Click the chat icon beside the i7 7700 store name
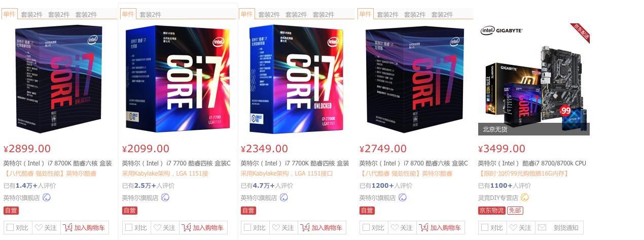This screenshot has height=240, width=644. [x=165, y=197]
